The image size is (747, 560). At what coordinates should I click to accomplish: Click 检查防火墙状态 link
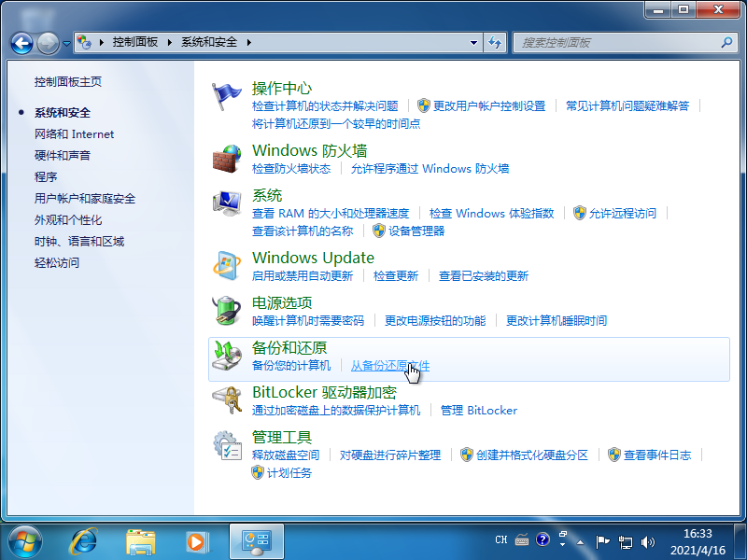pyautogui.click(x=291, y=169)
